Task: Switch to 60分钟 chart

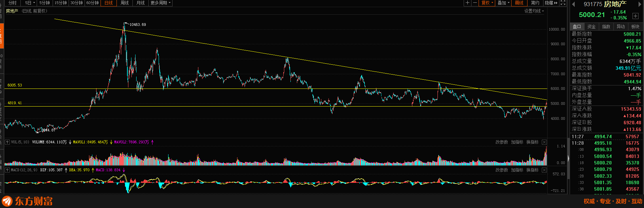Action: (x=92, y=3)
